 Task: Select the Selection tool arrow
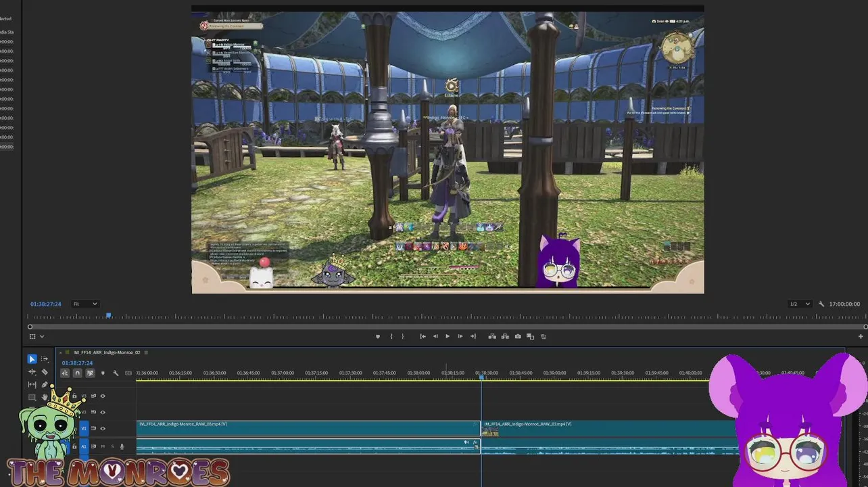32,359
